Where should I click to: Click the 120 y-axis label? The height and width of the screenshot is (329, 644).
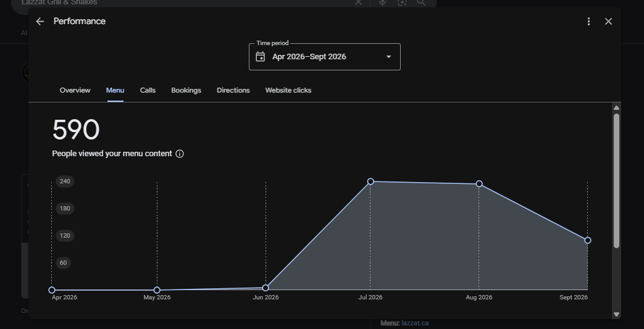click(65, 236)
